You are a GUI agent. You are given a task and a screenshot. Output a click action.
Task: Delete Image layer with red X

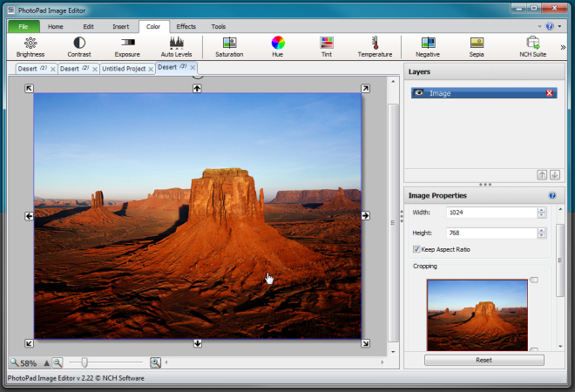tap(549, 93)
